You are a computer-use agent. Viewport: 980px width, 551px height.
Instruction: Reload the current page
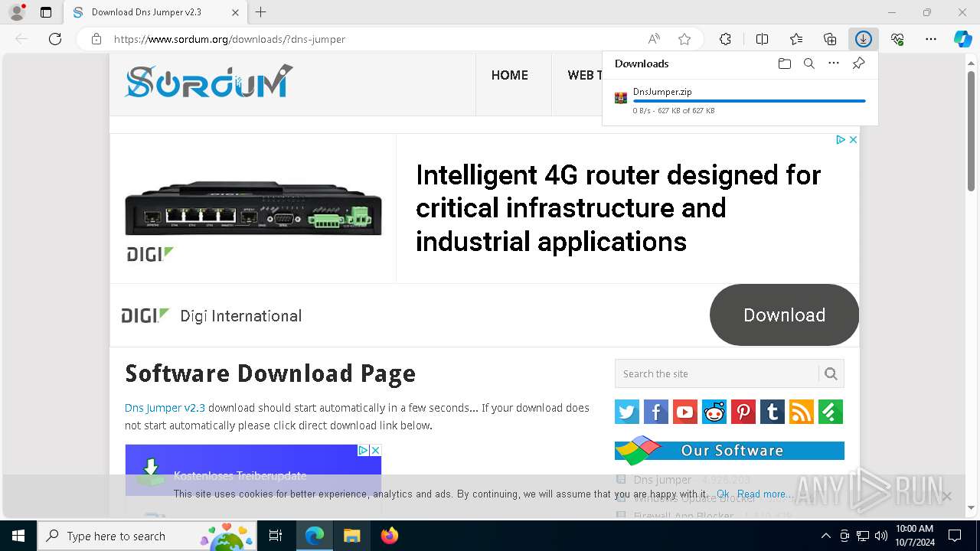pyautogui.click(x=55, y=39)
